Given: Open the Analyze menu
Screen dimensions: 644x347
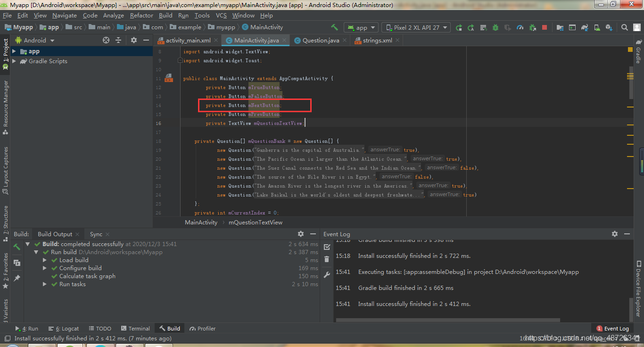Looking at the screenshot, I should tap(113, 16).
